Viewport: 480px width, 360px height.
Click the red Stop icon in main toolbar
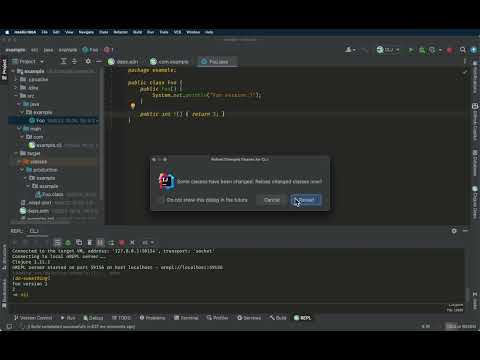(450, 50)
